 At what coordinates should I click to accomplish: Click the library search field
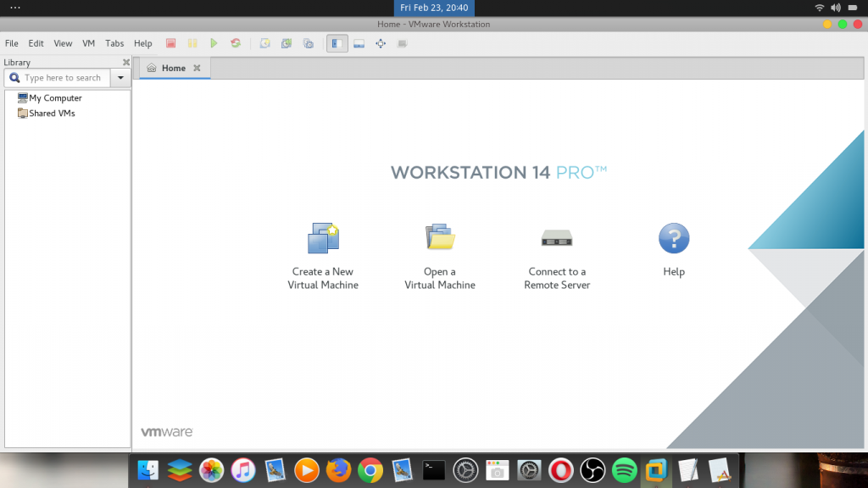pyautogui.click(x=59, y=77)
